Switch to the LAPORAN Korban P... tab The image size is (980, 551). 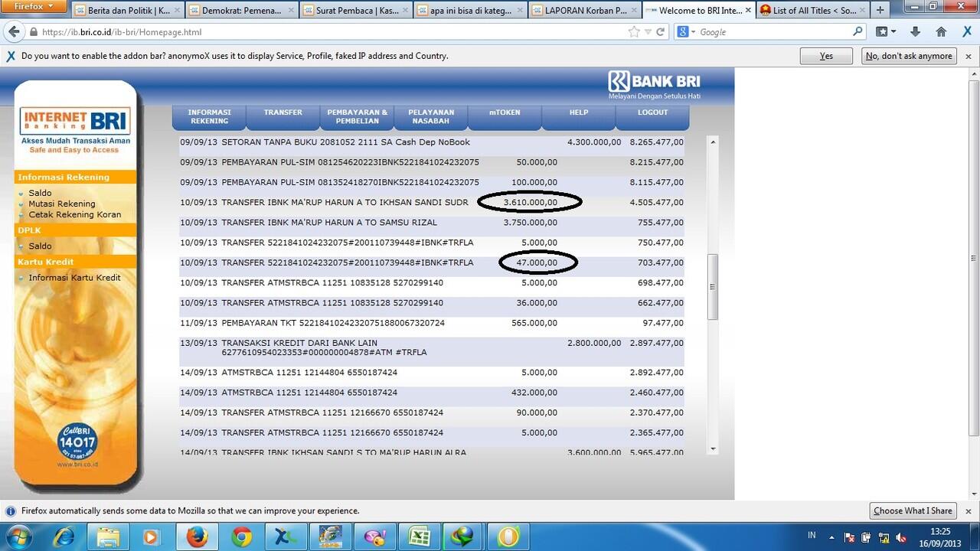(584, 11)
